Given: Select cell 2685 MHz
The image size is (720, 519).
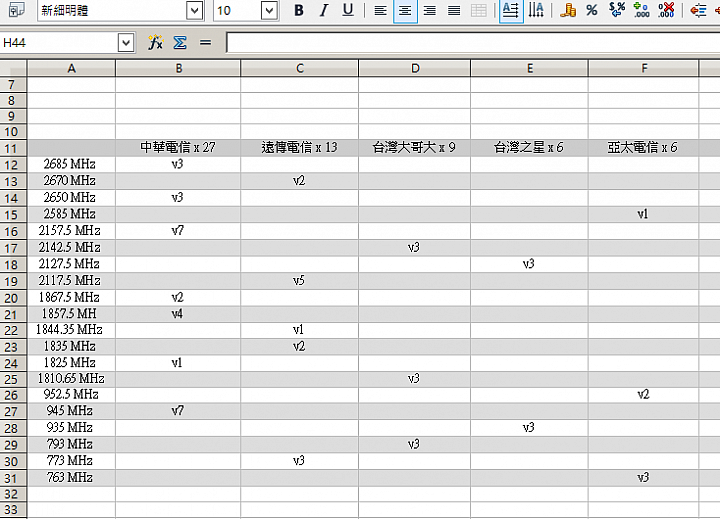Looking at the screenshot, I should (x=71, y=164).
